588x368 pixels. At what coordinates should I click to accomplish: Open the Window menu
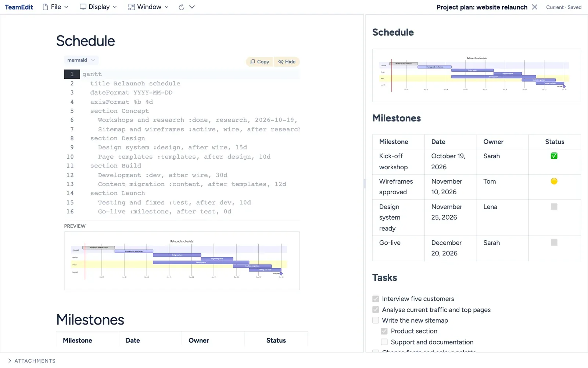pyautogui.click(x=148, y=7)
